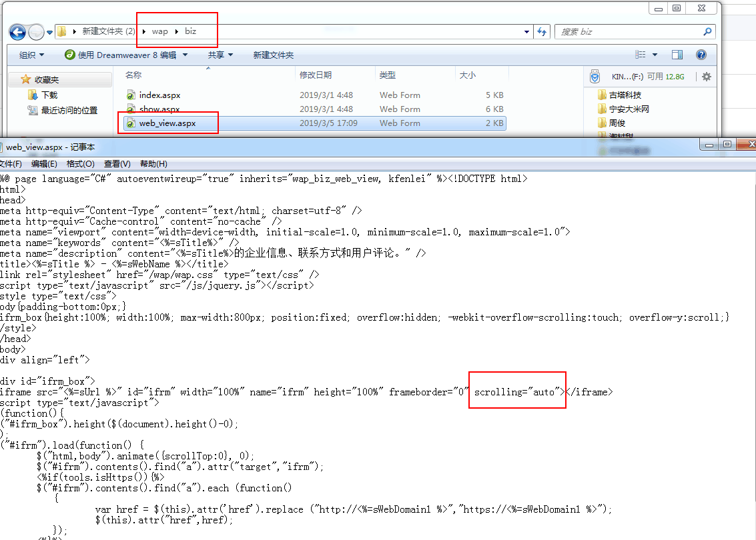Open the address bar history dropdown arrow
Viewport: 756px width, 540px height.
(526, 31)
